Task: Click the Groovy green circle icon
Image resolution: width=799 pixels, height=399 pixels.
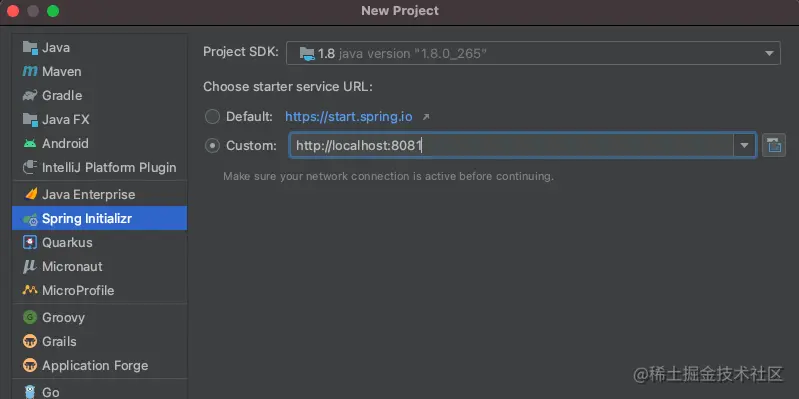Action: point(30,317)
